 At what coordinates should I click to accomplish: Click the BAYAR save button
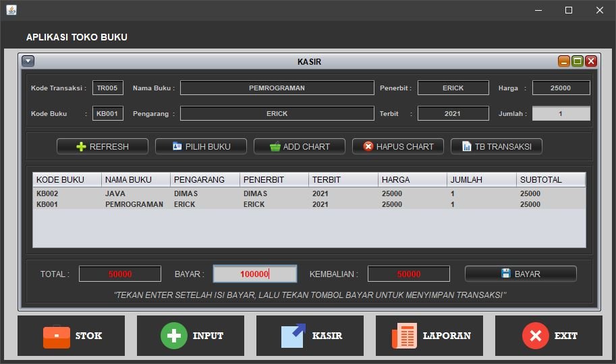520,274
